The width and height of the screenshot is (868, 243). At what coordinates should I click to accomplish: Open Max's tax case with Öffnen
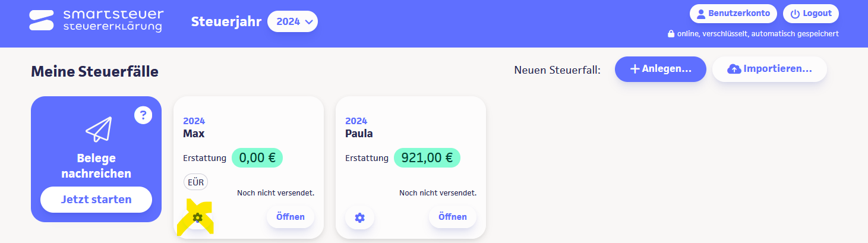[x=290, y=217]
